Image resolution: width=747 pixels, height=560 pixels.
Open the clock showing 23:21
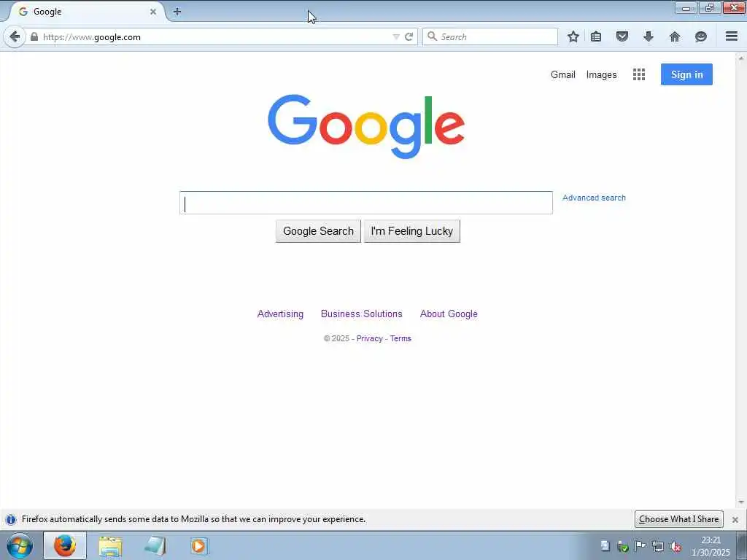711,546
